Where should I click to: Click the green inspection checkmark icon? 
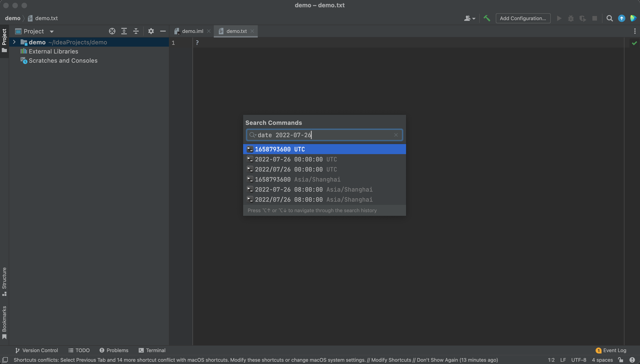click(x=634, y=43)
